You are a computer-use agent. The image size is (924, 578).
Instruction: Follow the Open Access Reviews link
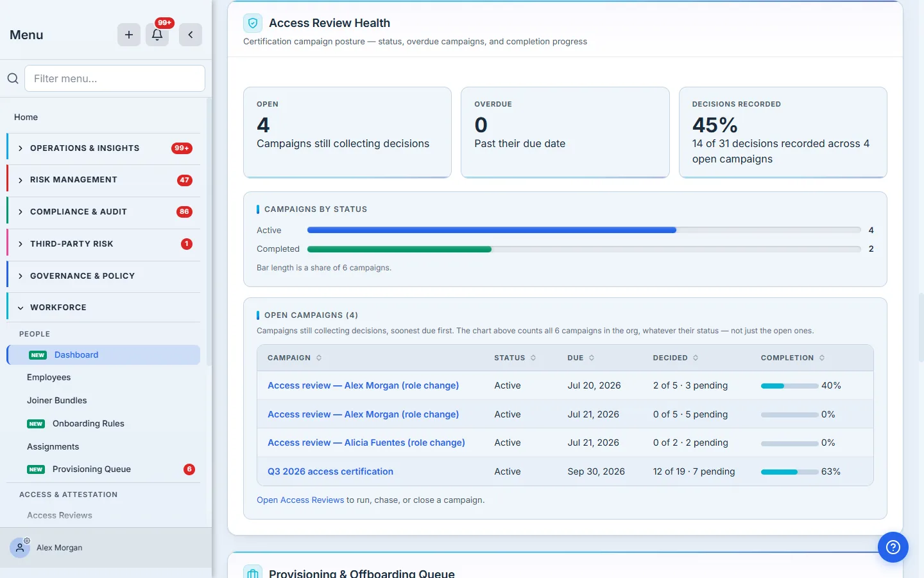tap(300, 500)
